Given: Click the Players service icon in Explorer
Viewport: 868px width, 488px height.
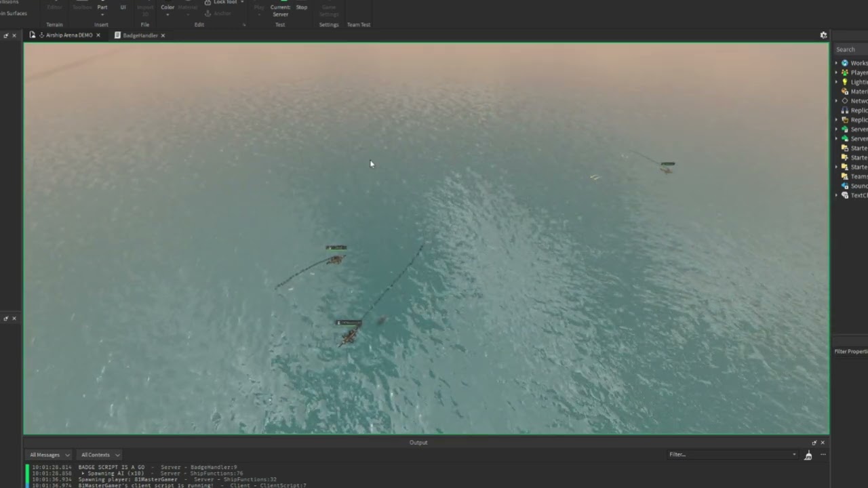Looking at the screenshot, I should pos(844,73).
